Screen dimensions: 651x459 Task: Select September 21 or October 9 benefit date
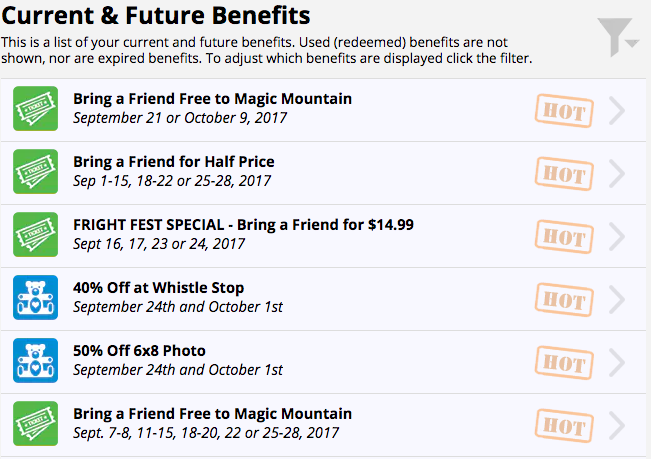click(x=180, y=118)
